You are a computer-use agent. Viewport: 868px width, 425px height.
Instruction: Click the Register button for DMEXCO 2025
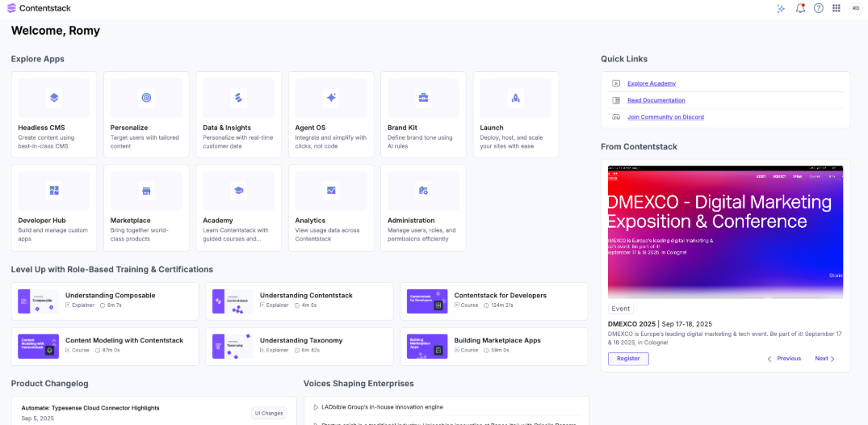628,359
